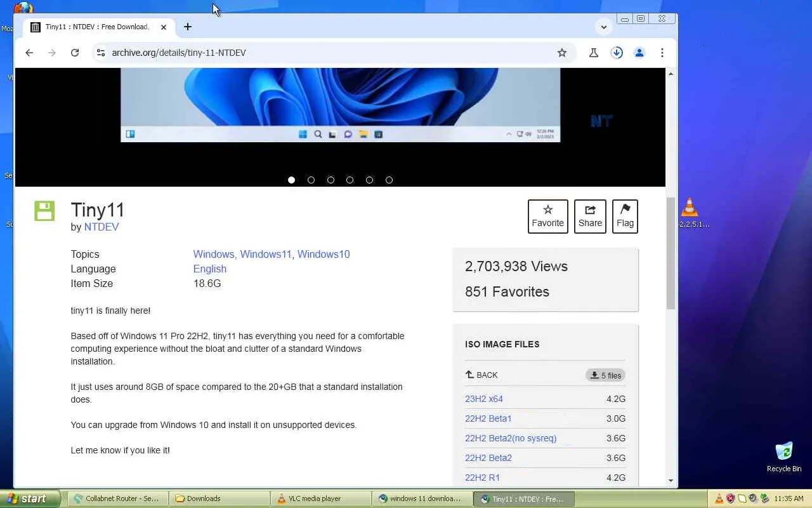Select the sixth carousel dot
Viewport: 812px width, 508px height.
point(389,180)
